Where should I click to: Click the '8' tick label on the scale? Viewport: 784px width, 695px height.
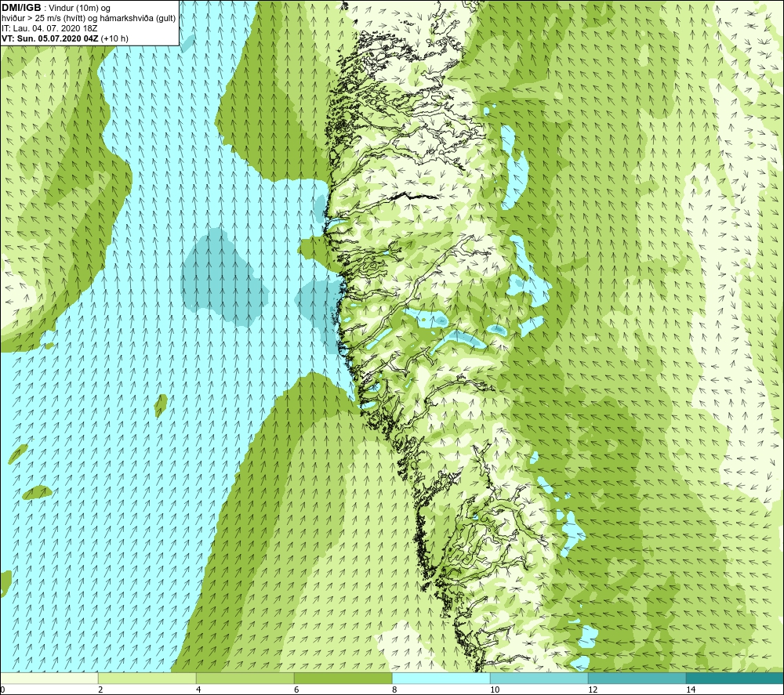tap(394, 690)
